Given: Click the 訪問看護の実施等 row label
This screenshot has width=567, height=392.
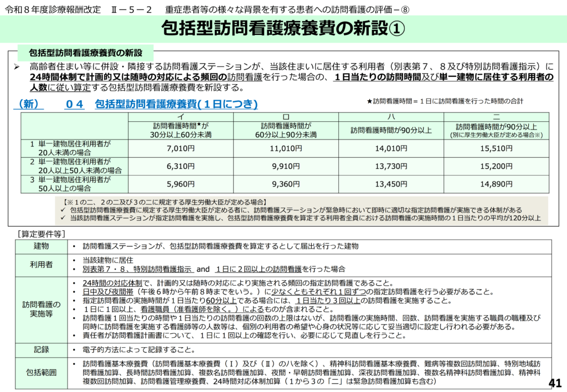Looking at the screenshot, I should (42, 309).
